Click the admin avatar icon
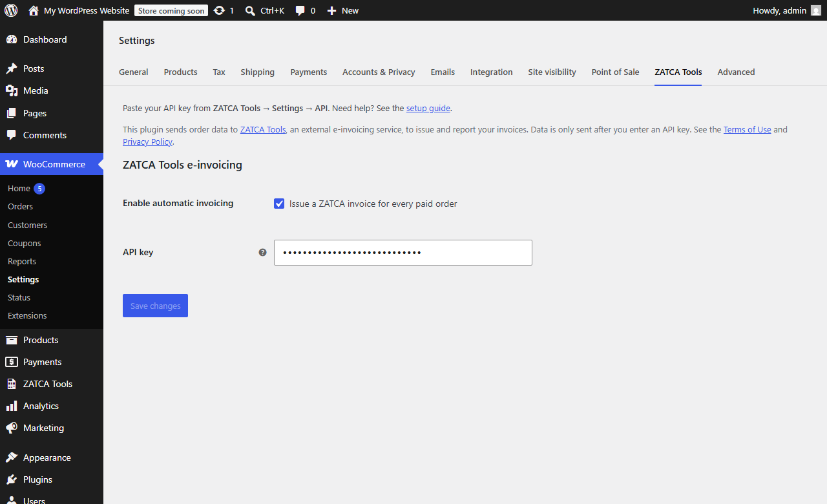The image size is (827, 504). click(x=816, y=10)
